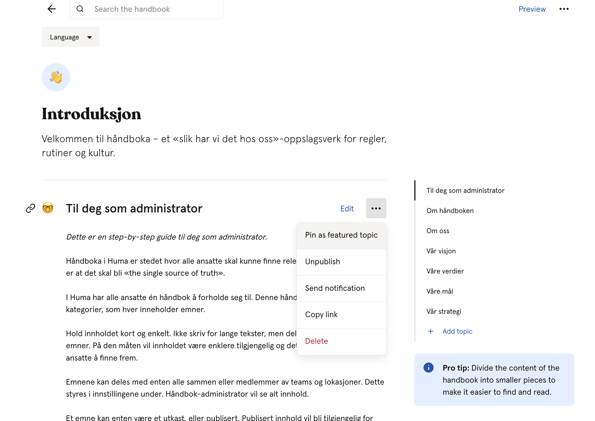Viewport: 595px width, 421px height.
Task: Choose Delete from the topic menu
Action: (x=341, y=341)
